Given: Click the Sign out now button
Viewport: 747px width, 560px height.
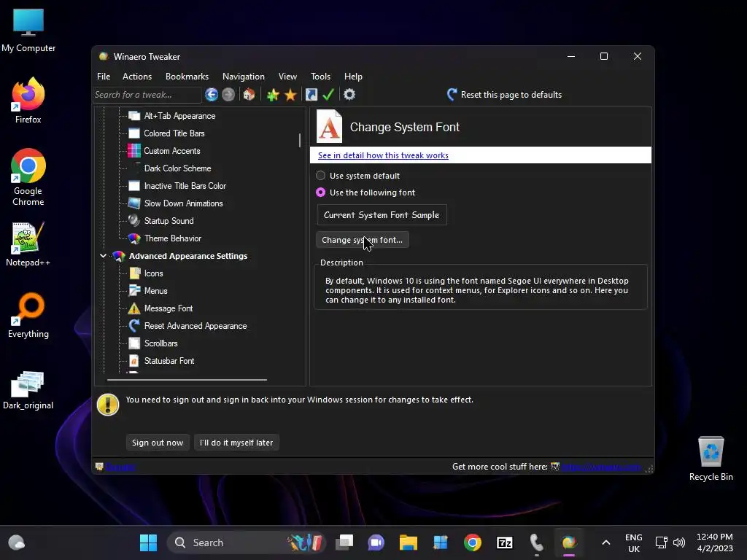Looking at the screenshot, I should [158, 443].
